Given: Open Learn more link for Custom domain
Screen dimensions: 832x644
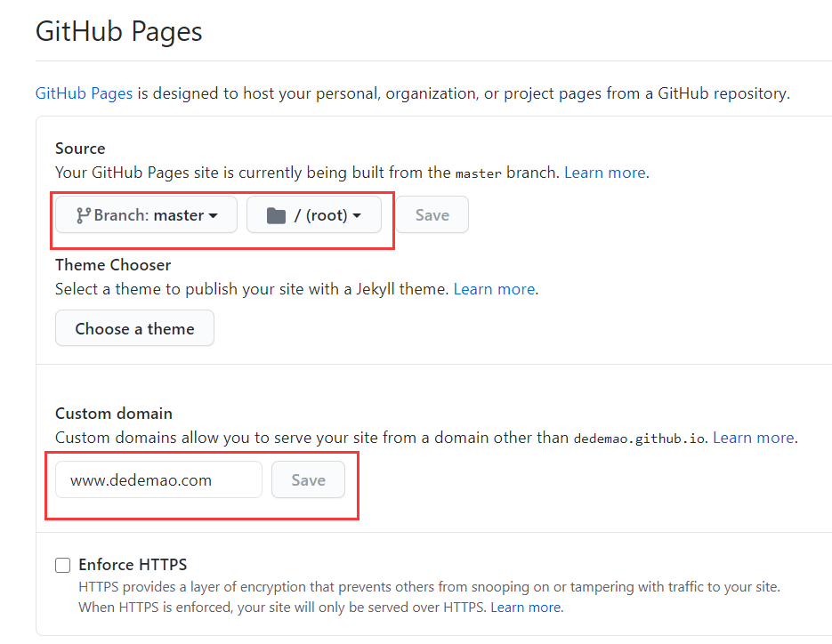Looking at the screenshot, I should tap(754, 438).
